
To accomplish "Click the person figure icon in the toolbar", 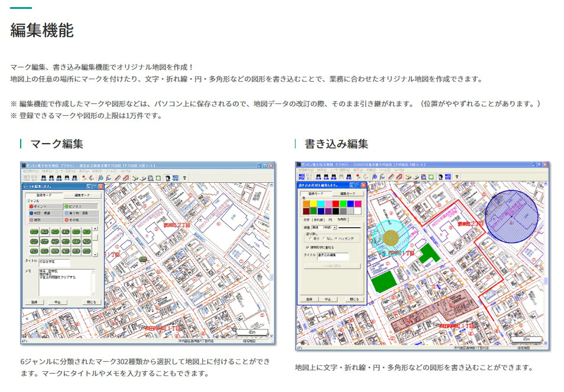I will (x=168, y=177).
